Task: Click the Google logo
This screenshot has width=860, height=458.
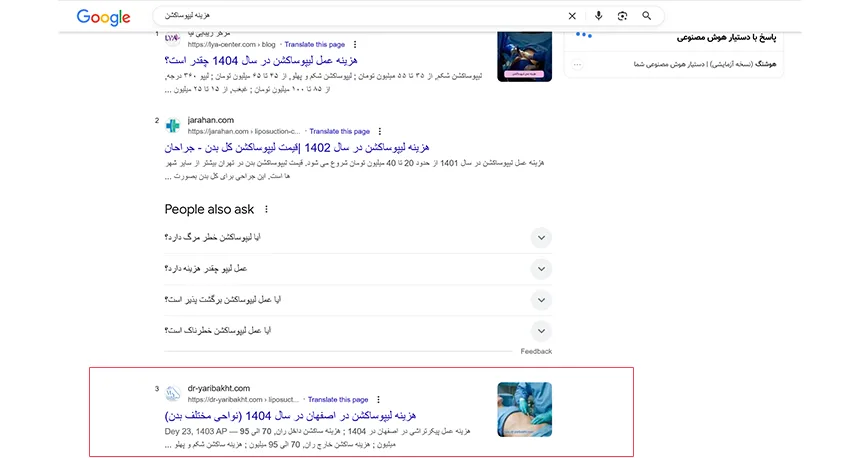Action: [104, 17]
